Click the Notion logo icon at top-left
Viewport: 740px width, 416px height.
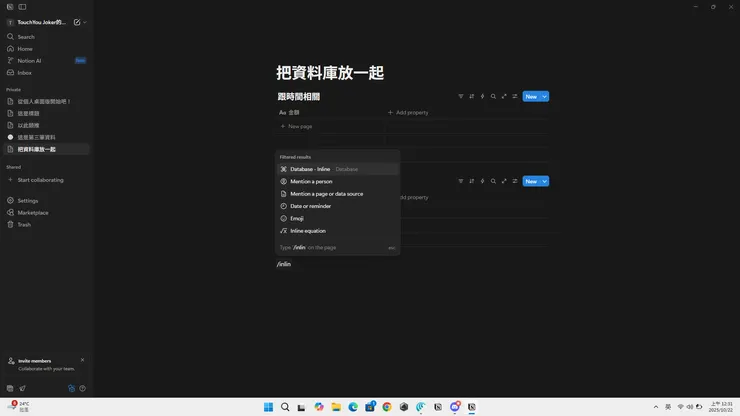point(10,7)
